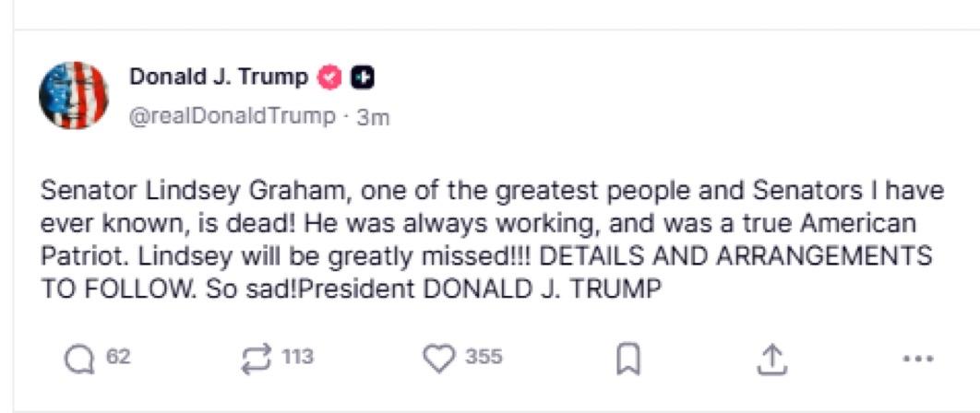Bookmark this post
The width and height of the screenshot is (980, 413).
(628, 360)
